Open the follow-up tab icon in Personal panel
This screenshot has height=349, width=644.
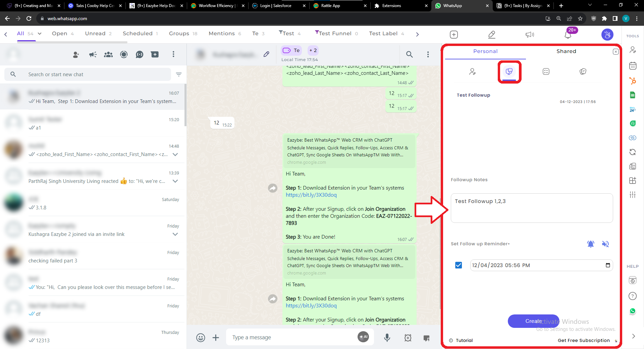click(x=509, y=71)
